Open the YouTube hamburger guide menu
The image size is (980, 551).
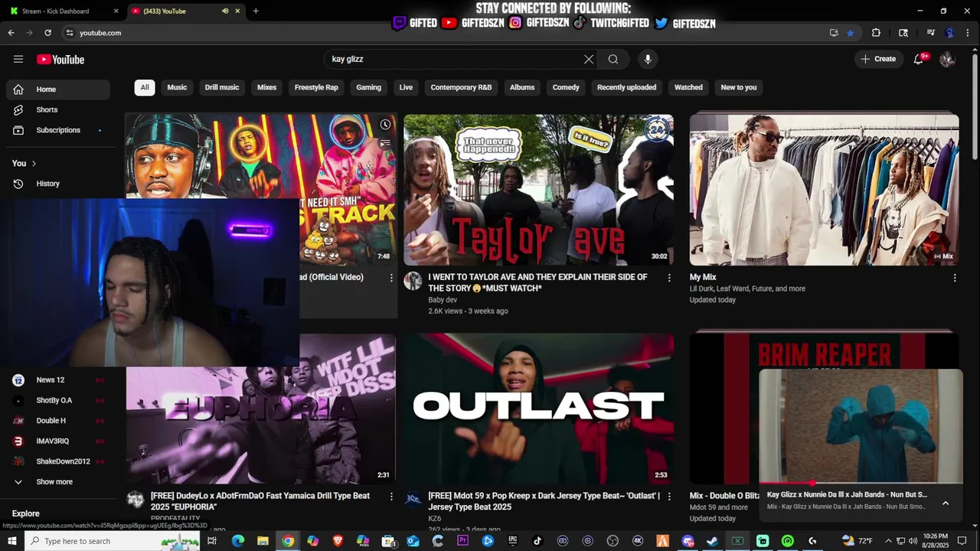(18, 59)
